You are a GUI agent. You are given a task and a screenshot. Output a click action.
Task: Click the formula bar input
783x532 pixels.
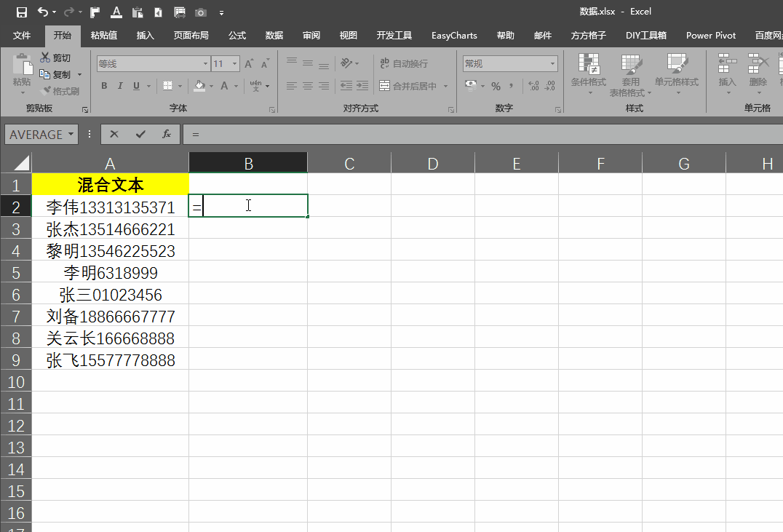coord(483,135)
